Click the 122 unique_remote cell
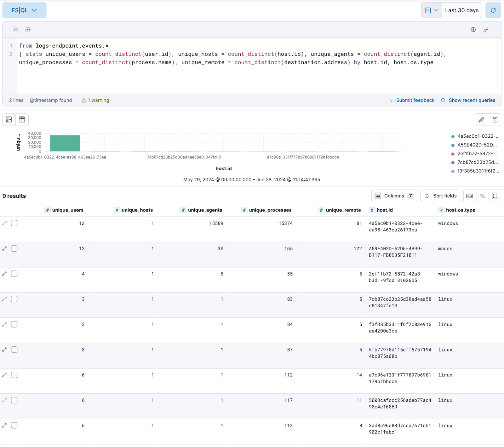 pos(358,249)
